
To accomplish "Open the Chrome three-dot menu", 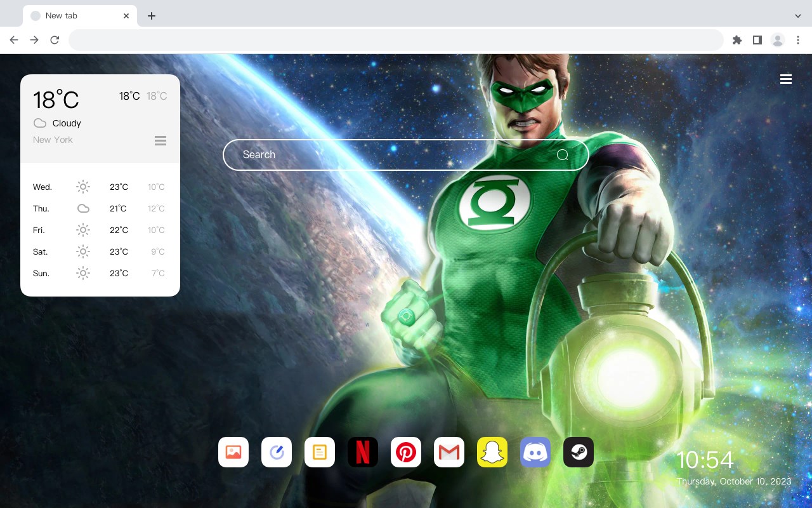I will 798,40.
